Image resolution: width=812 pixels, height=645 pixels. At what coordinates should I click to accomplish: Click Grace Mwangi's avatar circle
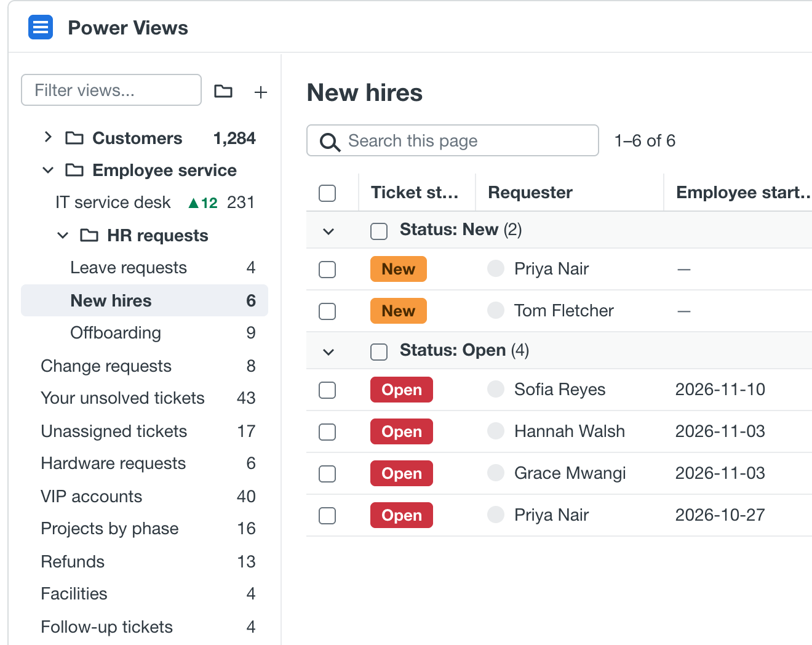[x=496, y=473]
